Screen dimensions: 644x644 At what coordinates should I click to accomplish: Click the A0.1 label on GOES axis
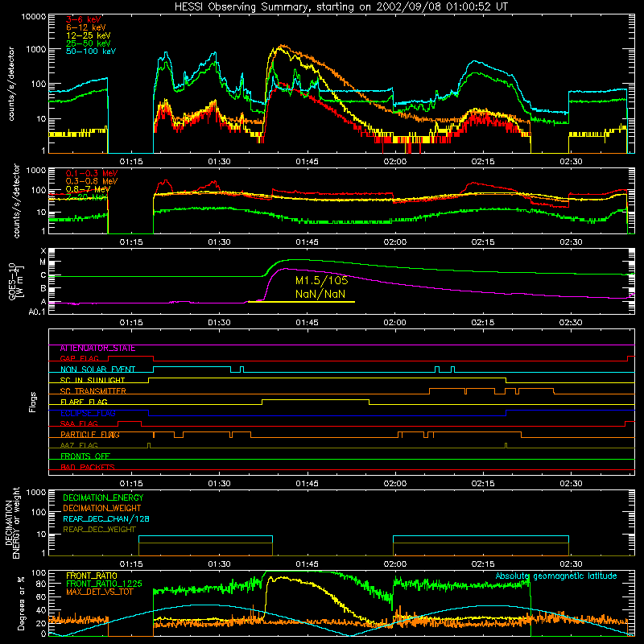(36, 312)
